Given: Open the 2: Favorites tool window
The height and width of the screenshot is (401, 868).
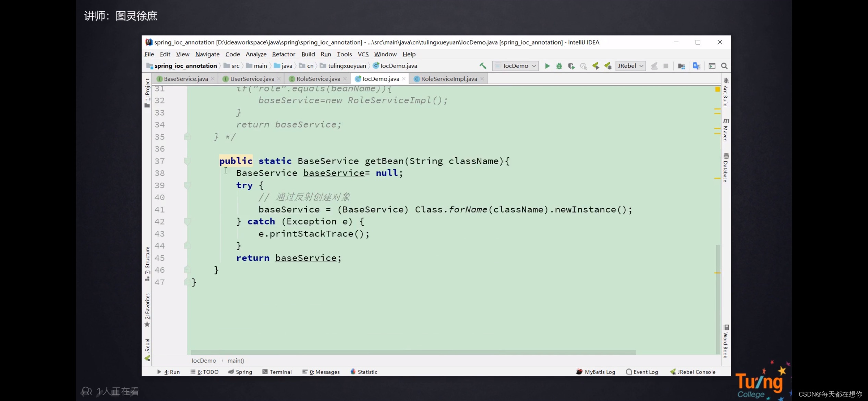Looking at the screenshot, I should pos(147,310).
